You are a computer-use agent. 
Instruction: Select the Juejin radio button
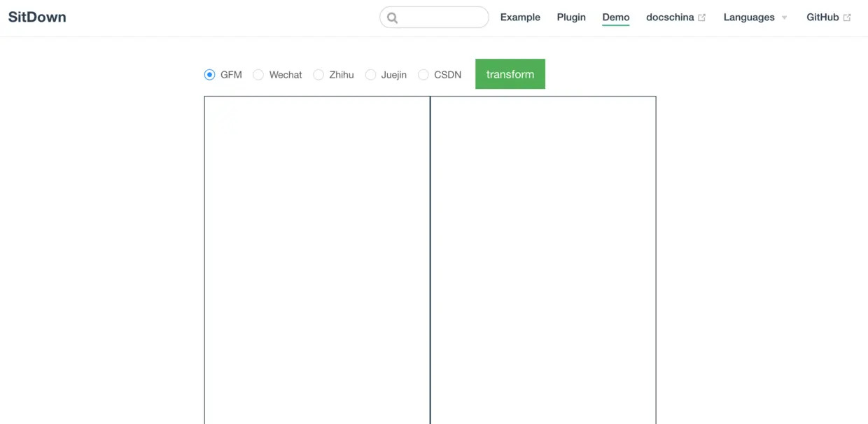click(x=370, y=75)
